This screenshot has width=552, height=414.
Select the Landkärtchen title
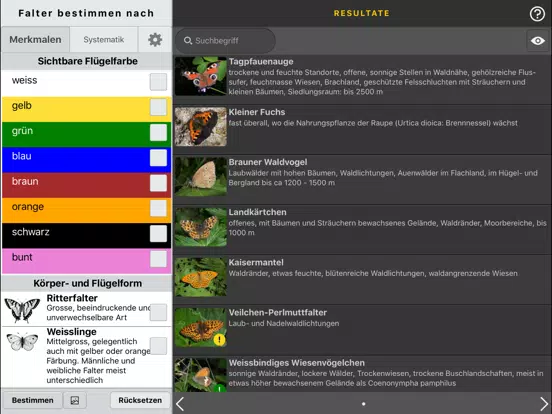click(x=257, y=212)
